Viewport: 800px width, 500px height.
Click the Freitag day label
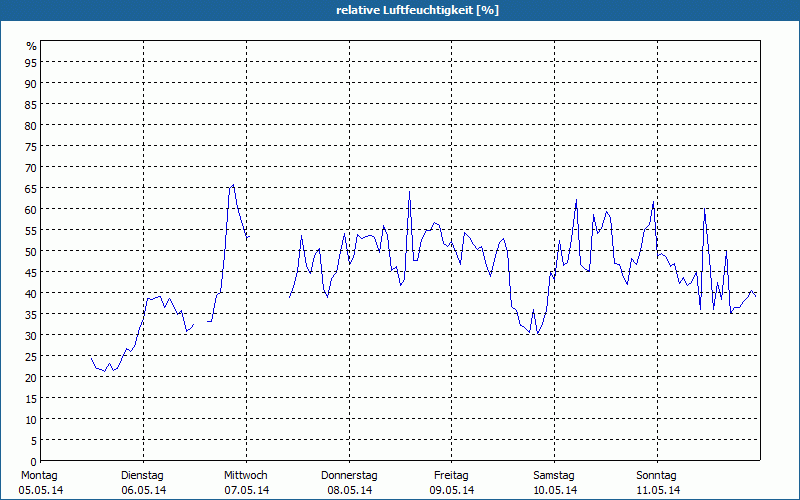coord(452,475)
